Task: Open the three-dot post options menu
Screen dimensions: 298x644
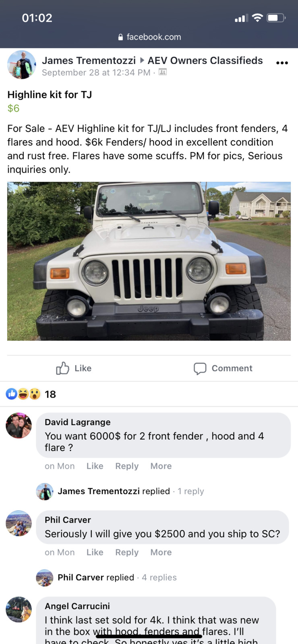Action: click(282, 63)
